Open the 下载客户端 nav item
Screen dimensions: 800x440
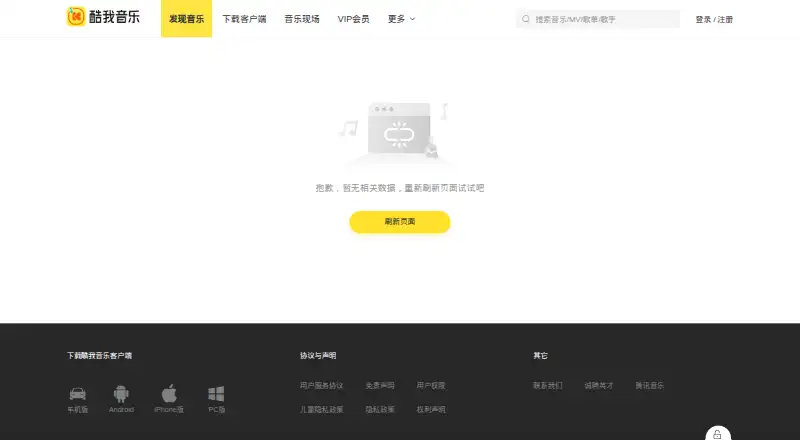click(x=244, y=19)
